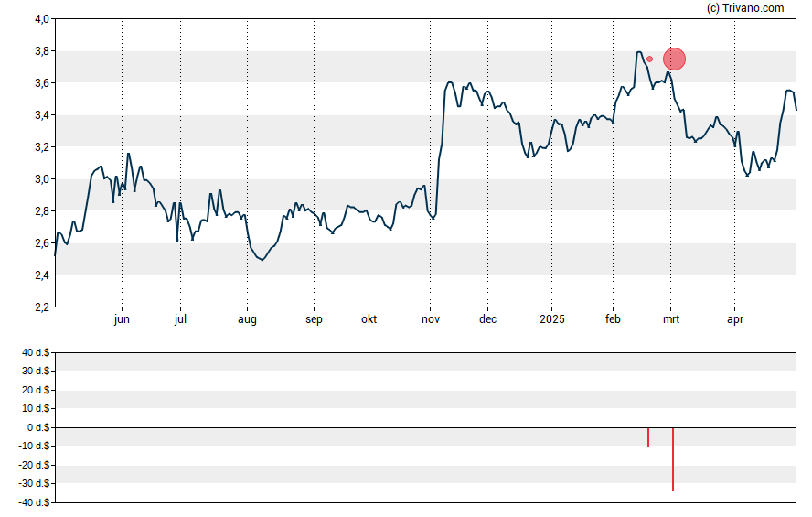
Task: Click the 'okt' month label
Action: point(369,318)
